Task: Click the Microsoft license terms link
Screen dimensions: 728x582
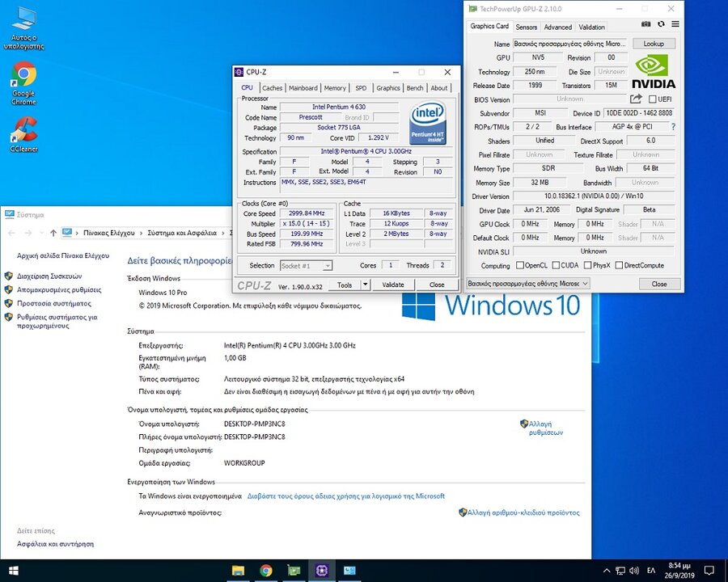Action: coord(346,496)
